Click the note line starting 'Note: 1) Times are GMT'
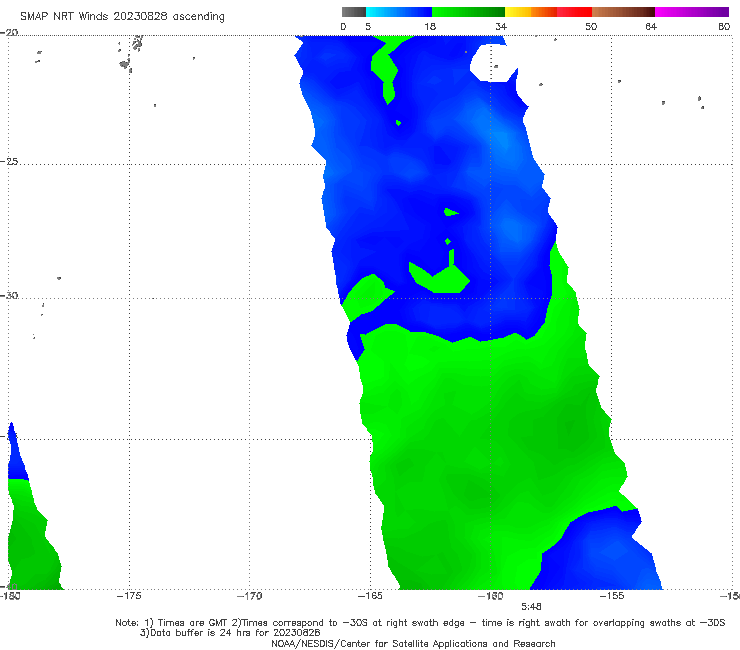The image size is (740, 650). 420,623
